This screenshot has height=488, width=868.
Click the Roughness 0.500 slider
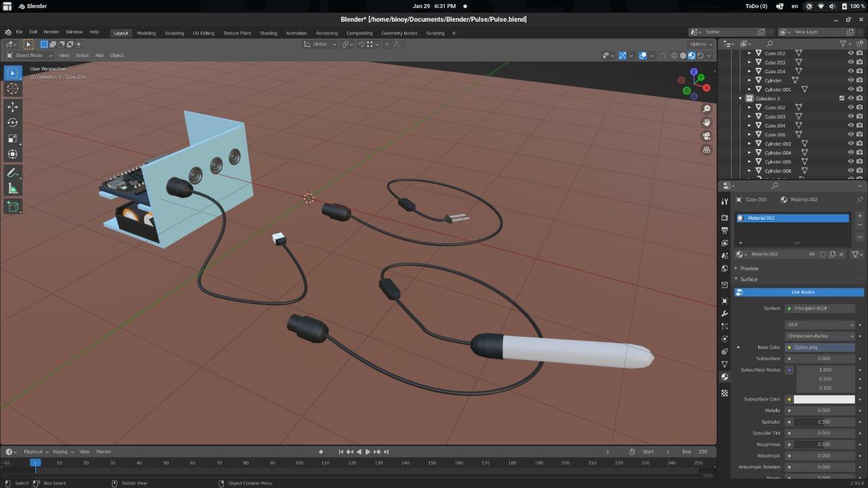825,445
